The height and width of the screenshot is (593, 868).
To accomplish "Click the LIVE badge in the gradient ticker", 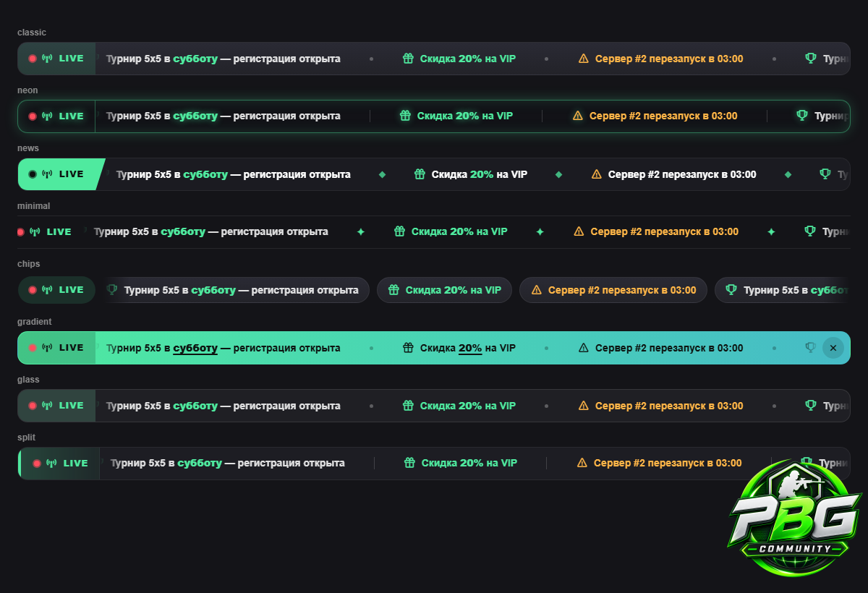I will (56, 348).
